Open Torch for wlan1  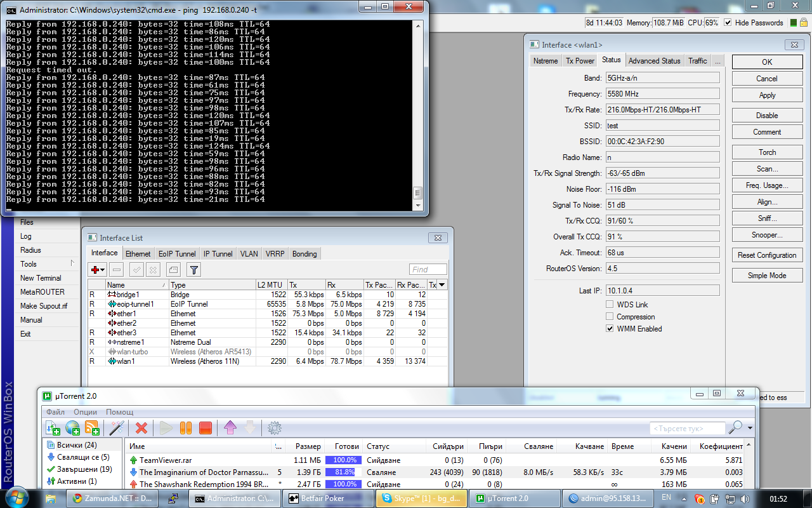767,152
